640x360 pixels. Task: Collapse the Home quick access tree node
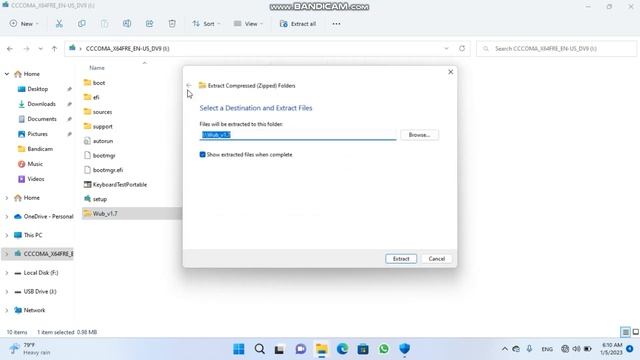tap(7, 74)
